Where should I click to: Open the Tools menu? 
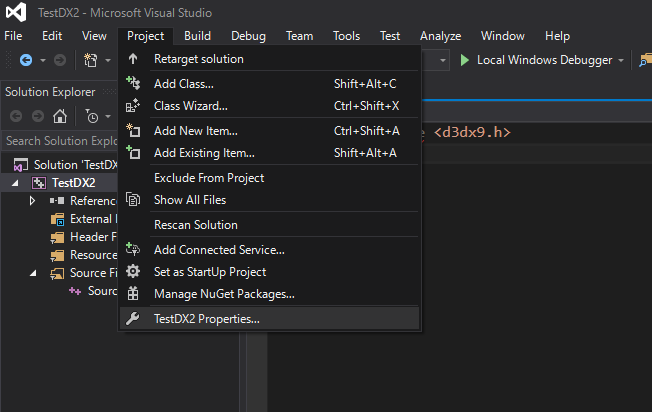tap(346, 36)
